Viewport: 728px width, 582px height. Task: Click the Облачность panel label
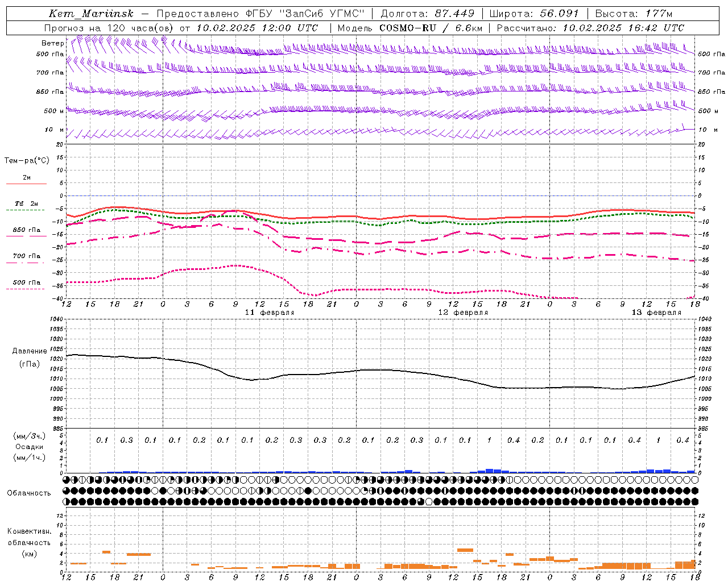point(29,493)
